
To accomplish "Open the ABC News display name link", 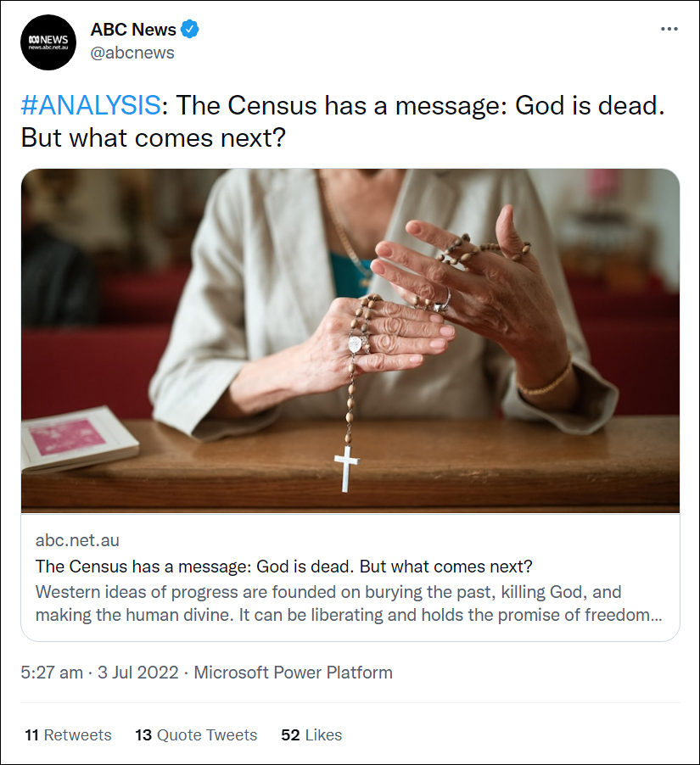I will click(x=133, y=30).
